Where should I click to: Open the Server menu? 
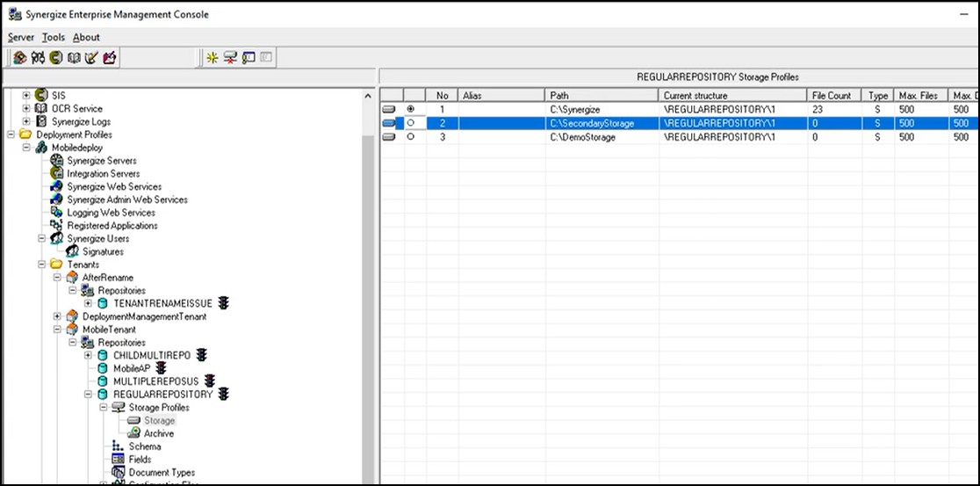pyautogui.click(x=21, y=37)
